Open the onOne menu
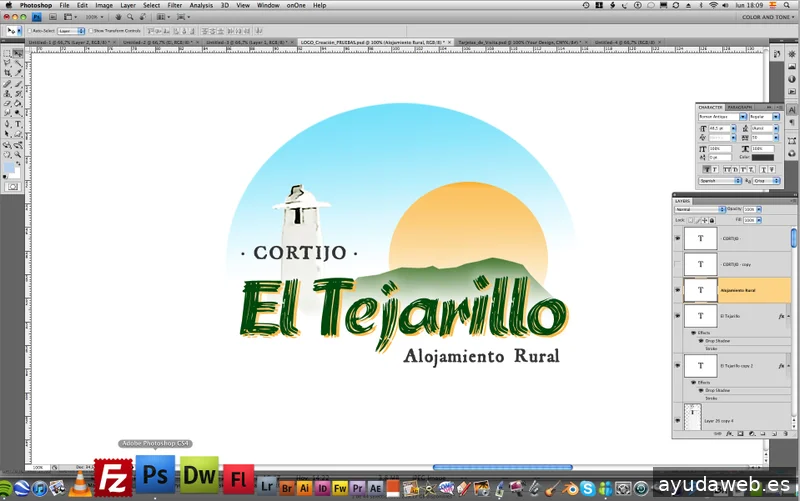The height and width of the screenshot is (501, 800). tap(296, 5)
